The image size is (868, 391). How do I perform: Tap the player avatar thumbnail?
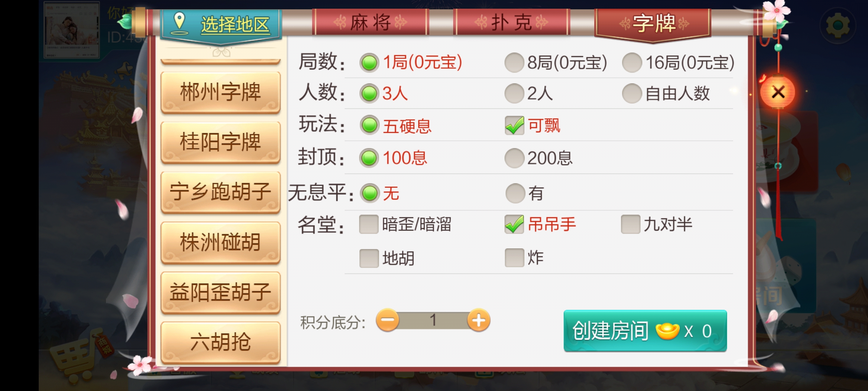pyautogui.click(x=72, y=30)
